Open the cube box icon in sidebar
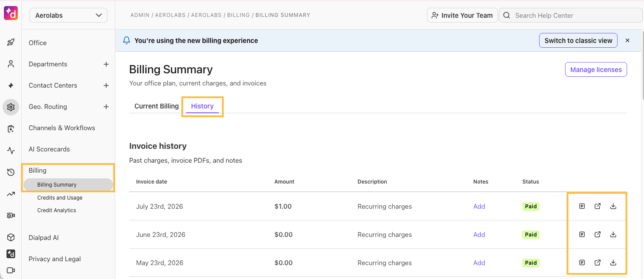Image resolution: width=644 pixels, height=279 pixels. point(11,237)
